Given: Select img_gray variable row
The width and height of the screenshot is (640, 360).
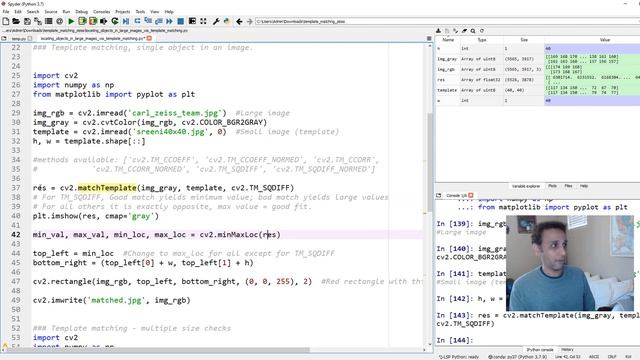Looking at the screenshot, I should 538,59.
